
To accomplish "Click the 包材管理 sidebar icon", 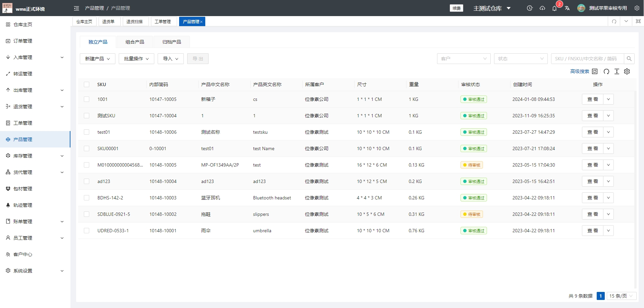I will coord(8,189).
